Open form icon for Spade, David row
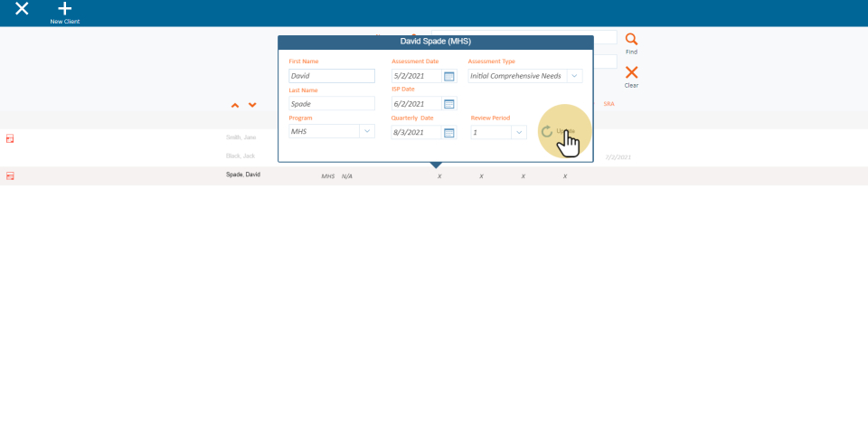 [x=11, y=175]
